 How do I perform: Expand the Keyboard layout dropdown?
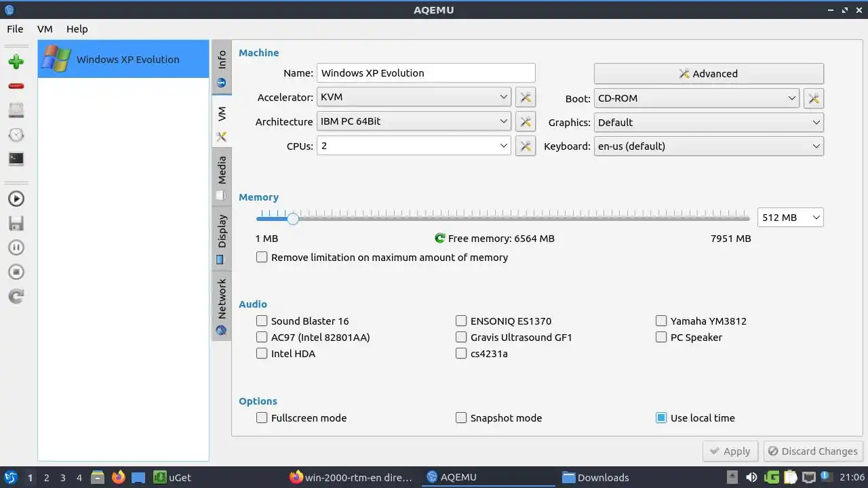[x=709, y=146]
